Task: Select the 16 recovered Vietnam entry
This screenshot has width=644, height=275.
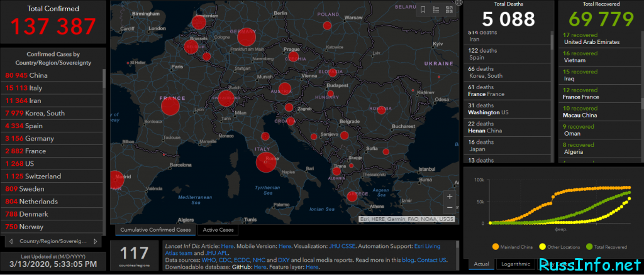Action: click(x=600, y=57)
